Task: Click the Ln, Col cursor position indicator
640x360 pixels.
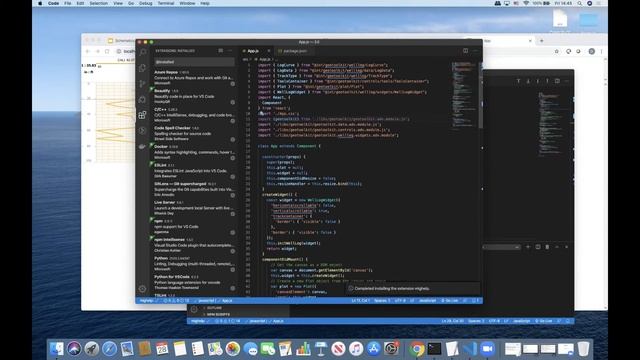Action: pyautogui.click(x=360, y=301)
